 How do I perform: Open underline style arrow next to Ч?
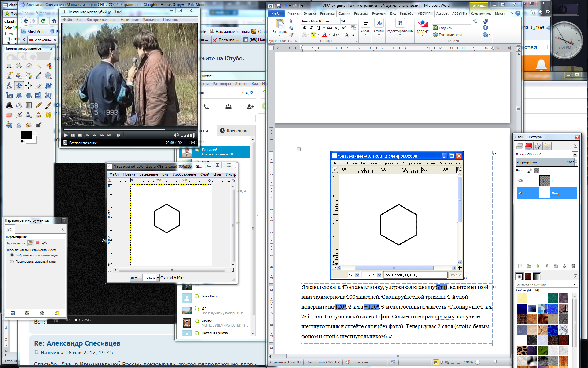tap(324, 28)
